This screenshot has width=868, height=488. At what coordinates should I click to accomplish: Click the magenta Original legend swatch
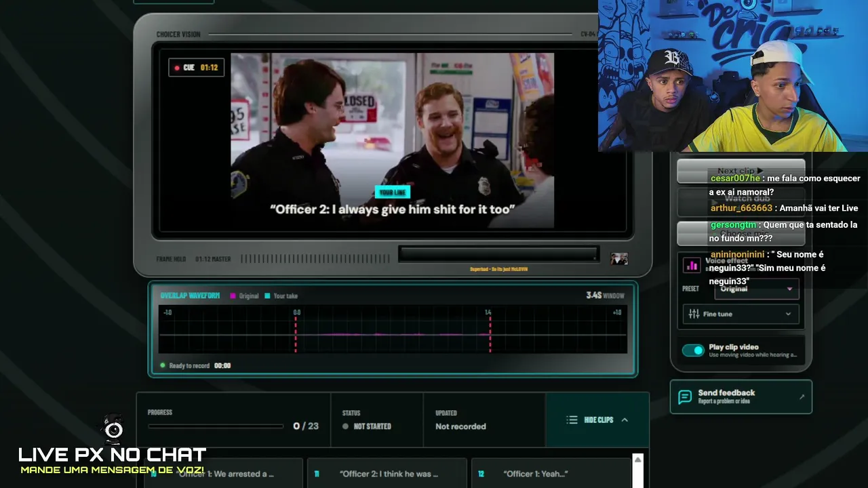tap(233, 296)
